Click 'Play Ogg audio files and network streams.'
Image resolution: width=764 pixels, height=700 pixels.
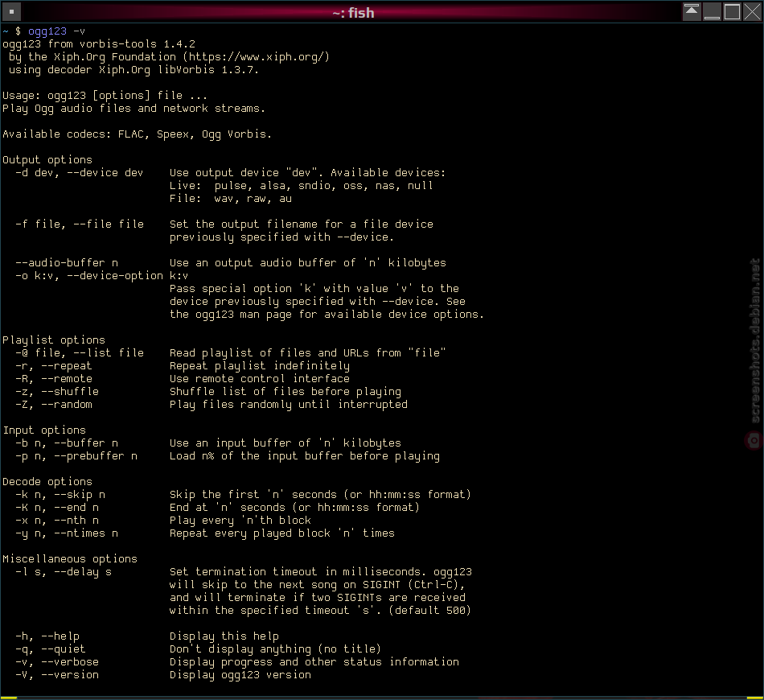click(x=133, y=109)
